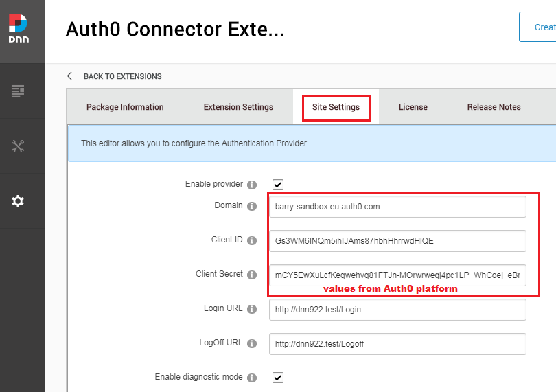Click the Enable provider label
This screenshot has width=556, height=392.
213,184
